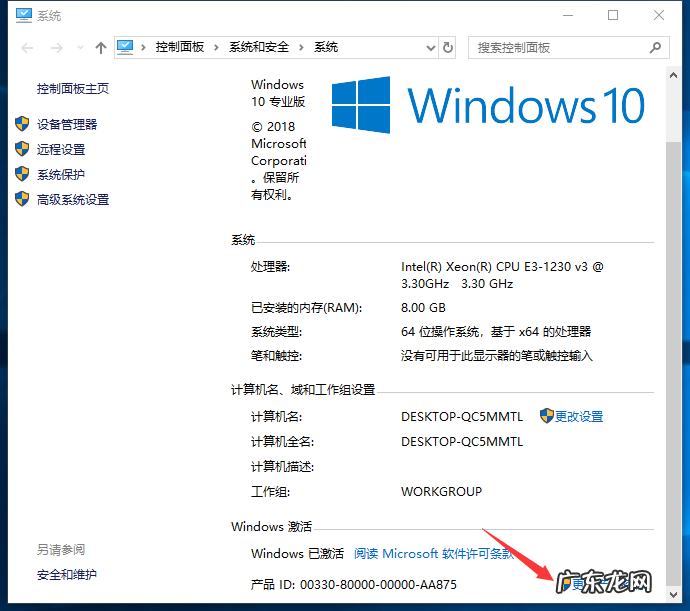Click the Back navigation arrow

(x=27, y=48)
